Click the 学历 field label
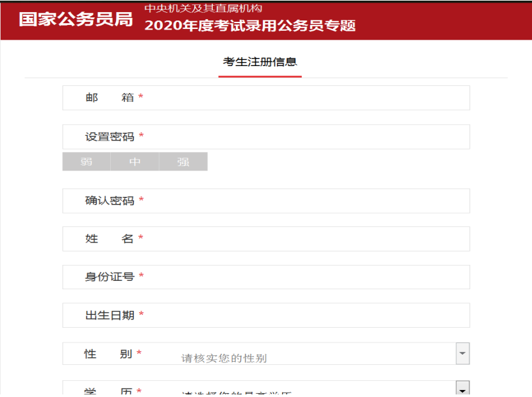This screenshot has height=397, width=532. coord(108,391)
